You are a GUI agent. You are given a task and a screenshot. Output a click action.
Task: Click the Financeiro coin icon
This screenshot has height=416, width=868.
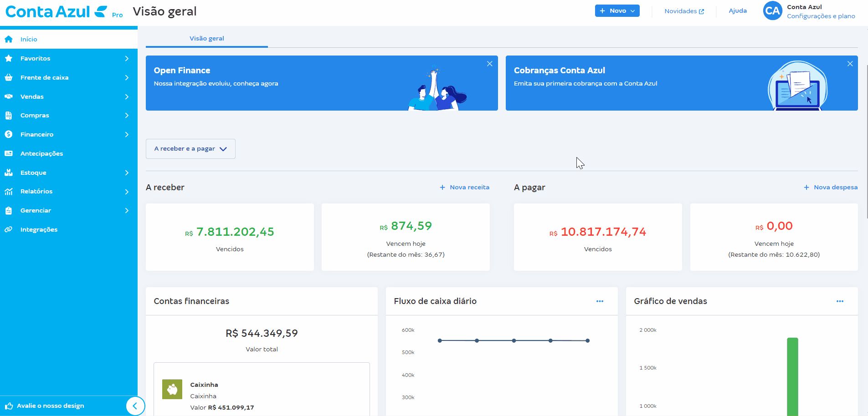pos(9,134)
